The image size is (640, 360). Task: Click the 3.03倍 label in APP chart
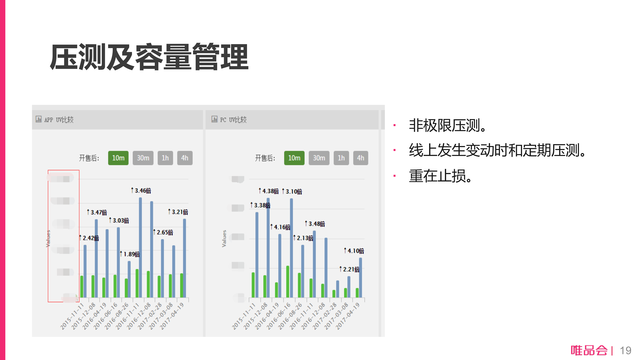pos(119,220)
